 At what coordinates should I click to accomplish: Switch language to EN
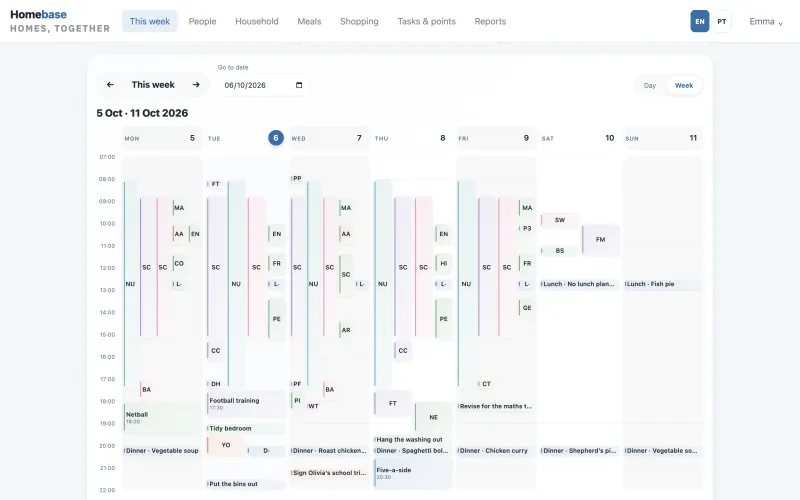[699, 21]
